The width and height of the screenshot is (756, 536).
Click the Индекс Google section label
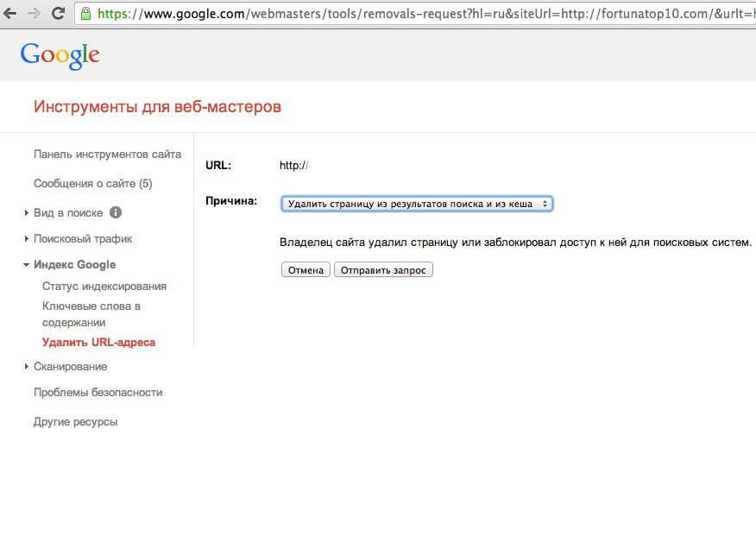(75, 265)
